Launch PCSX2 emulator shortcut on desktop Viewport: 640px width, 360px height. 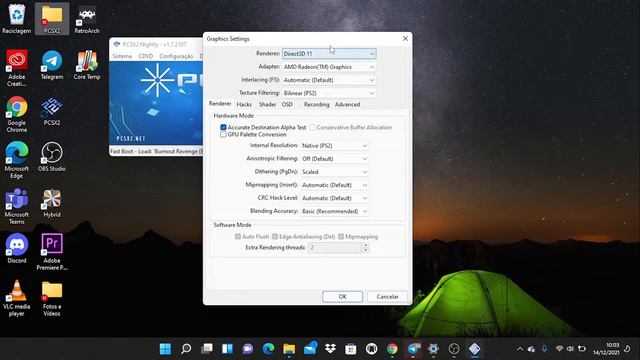[52, 111]
